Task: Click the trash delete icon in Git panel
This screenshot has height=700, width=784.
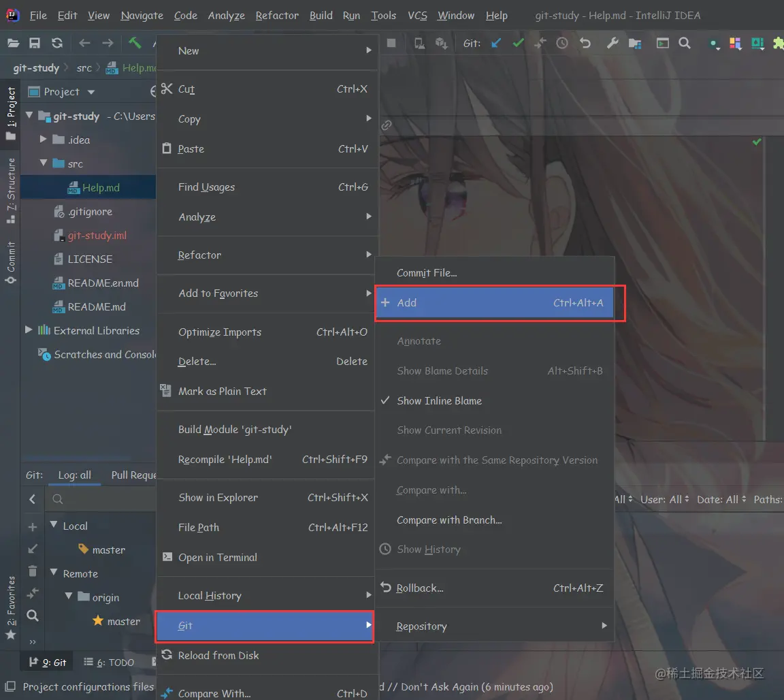Action: [x=33, y=571]
